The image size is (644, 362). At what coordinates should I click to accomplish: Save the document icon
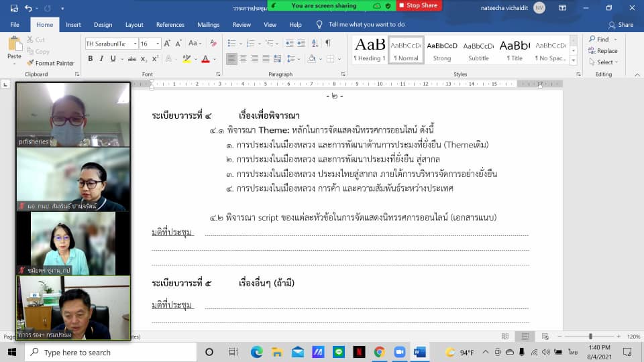click(14, 8)
